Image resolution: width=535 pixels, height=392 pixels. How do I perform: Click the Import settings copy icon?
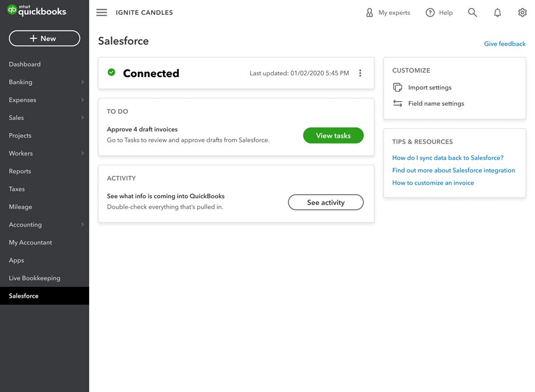[398, 87]
